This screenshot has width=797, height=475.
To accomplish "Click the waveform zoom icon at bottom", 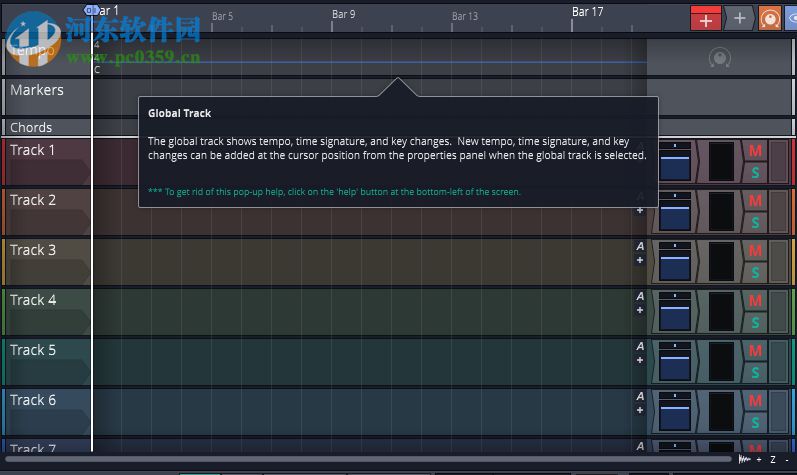I will pyautogui.click(x=744, y=459).
